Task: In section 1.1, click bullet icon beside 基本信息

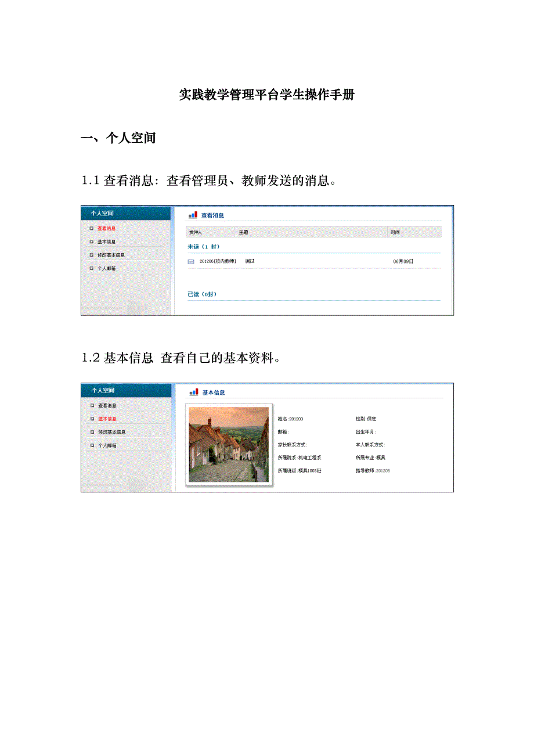Action: point(91,242)
